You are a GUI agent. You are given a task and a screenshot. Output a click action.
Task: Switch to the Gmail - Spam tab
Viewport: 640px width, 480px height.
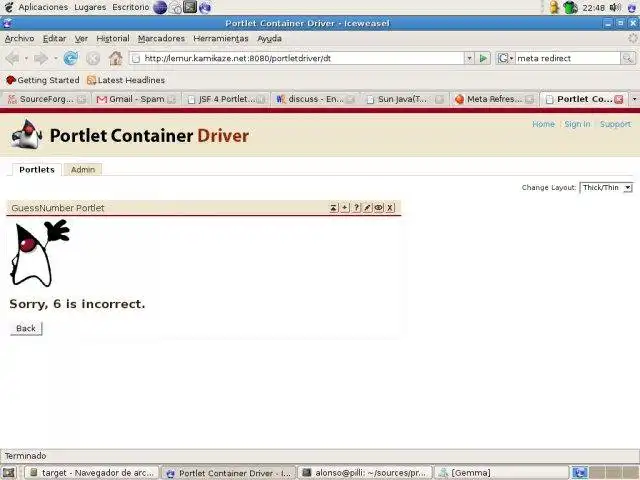point(136,99)
